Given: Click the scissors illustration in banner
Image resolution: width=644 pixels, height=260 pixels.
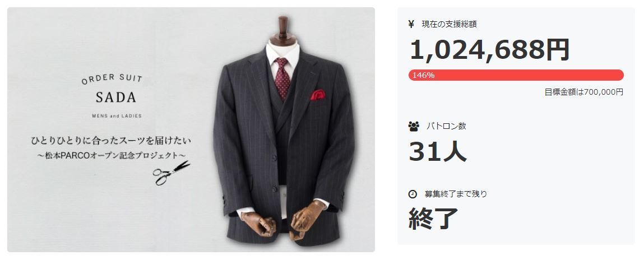Looking at the screenshot, I should click(x=172, y=173).
